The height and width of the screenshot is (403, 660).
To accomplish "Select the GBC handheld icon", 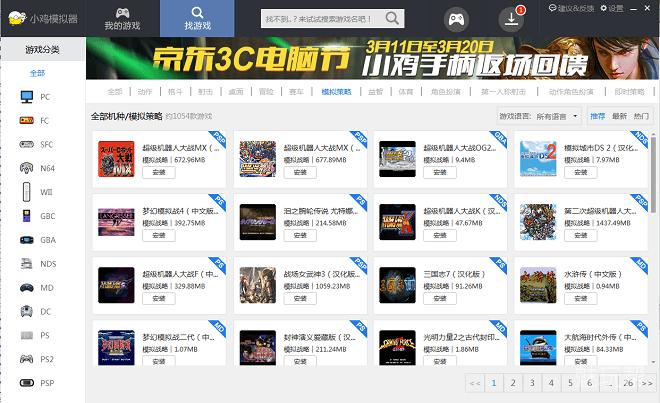I will tap(27, 216).
